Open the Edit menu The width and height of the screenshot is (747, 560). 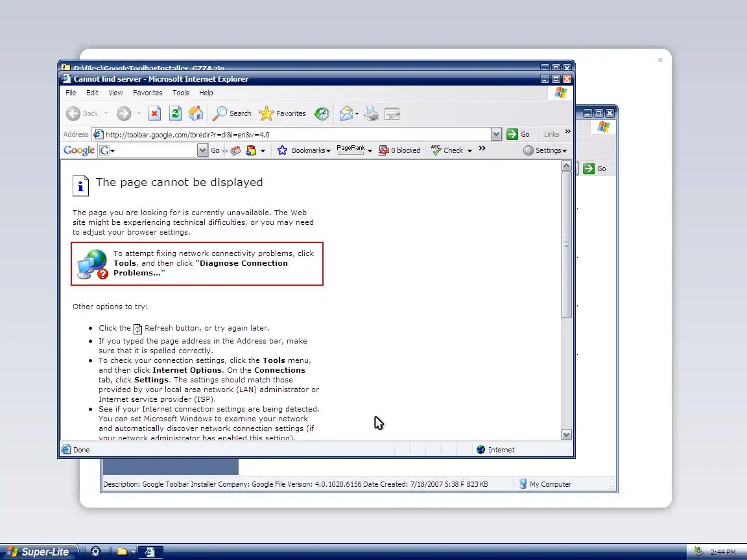[93, 93]
